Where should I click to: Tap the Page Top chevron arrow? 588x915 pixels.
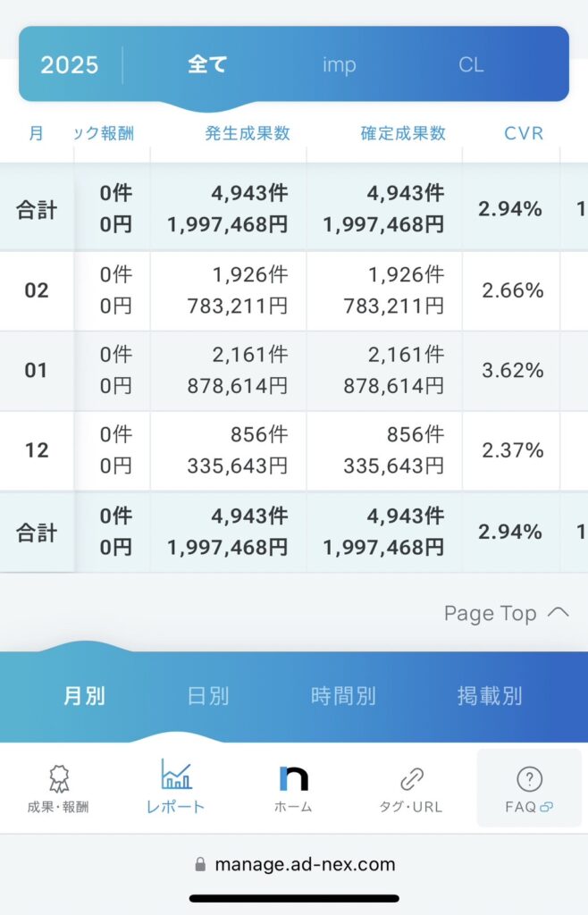point(559,613)
